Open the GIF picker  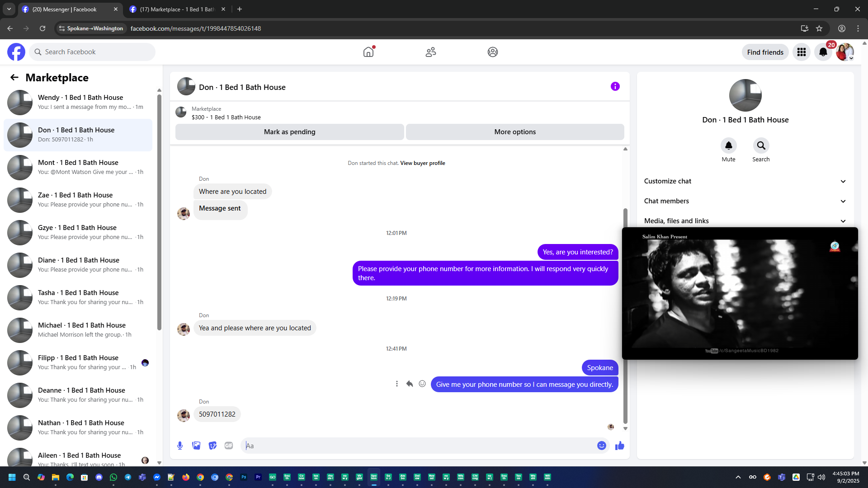[229, 446]
